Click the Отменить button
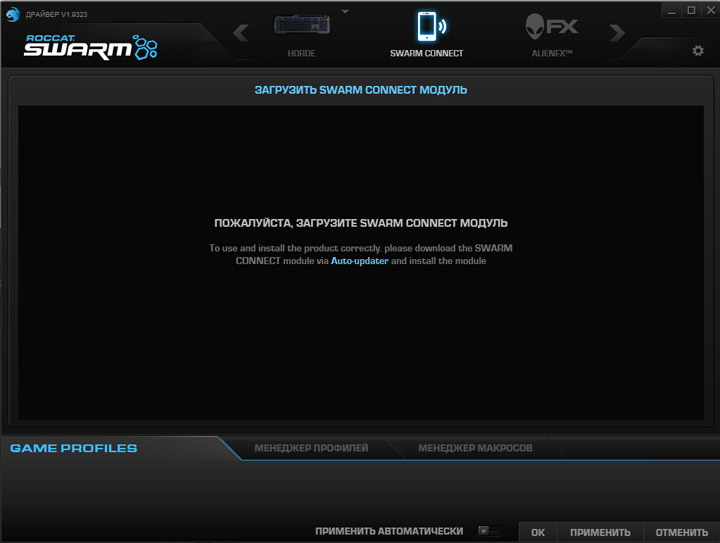The height and width of the screenshot is (543, 720). [x=681, y=532]
